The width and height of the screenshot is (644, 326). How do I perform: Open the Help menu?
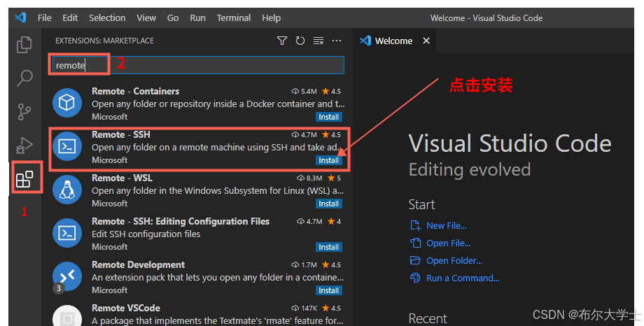[271, 18]
